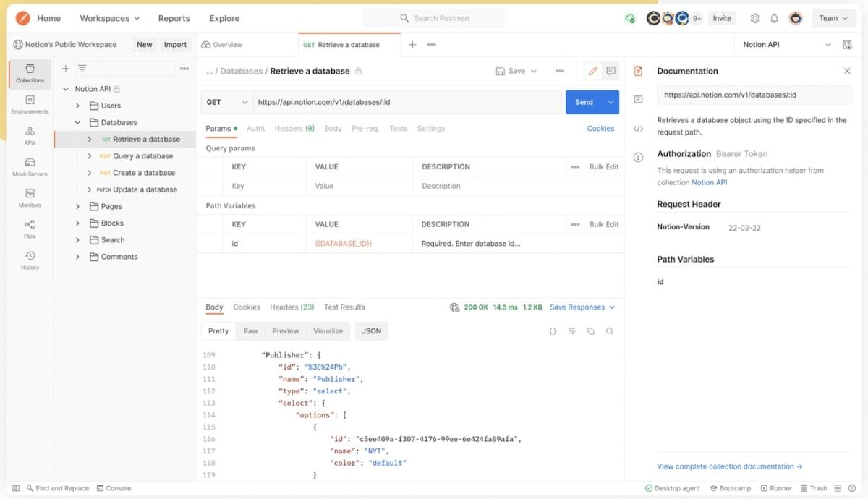Copy response using the copy icon

click(x=591, y=331)
